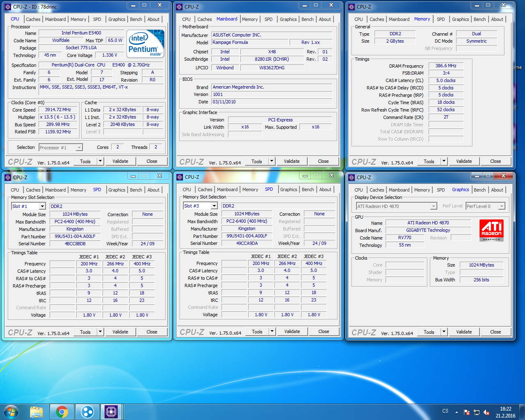This screenshot has height=420, width=525.
Task: Click the Bus Width value 256 bits
Action: 482,280
